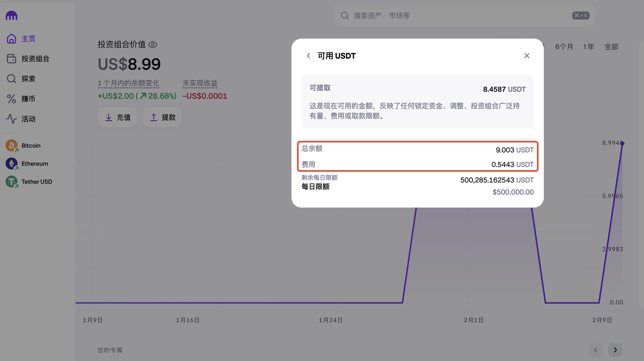Go back from the Available USDT dialog

(308, 56)
